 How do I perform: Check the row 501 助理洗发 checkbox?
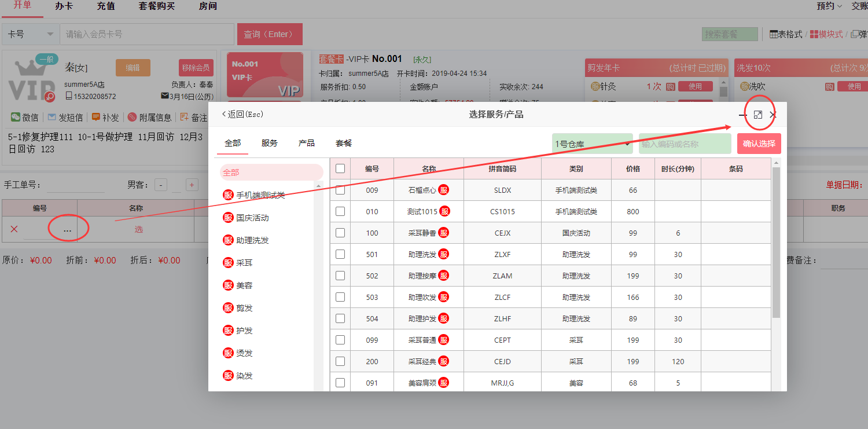(x=340, y=254)
